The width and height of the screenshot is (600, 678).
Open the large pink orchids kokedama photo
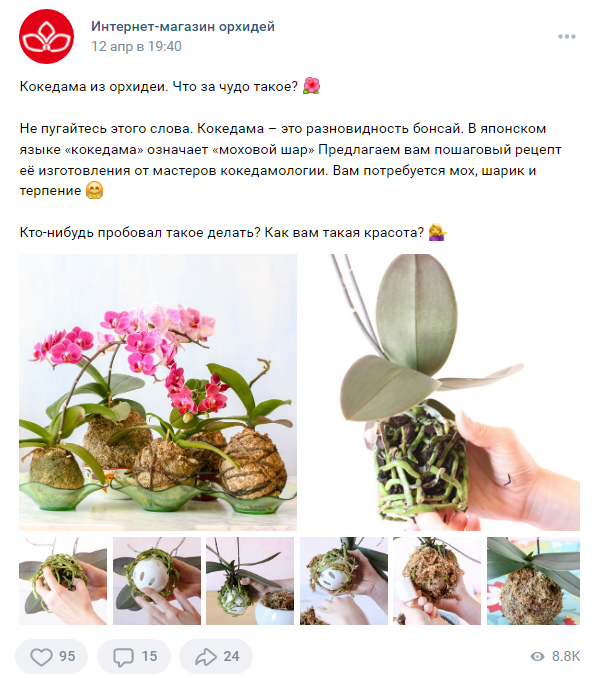click(158, 392)
